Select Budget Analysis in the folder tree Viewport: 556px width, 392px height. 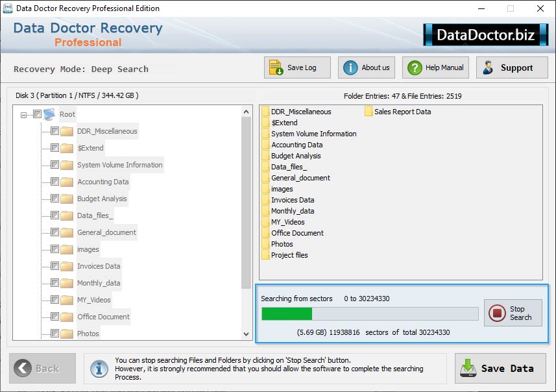(102, 199)
